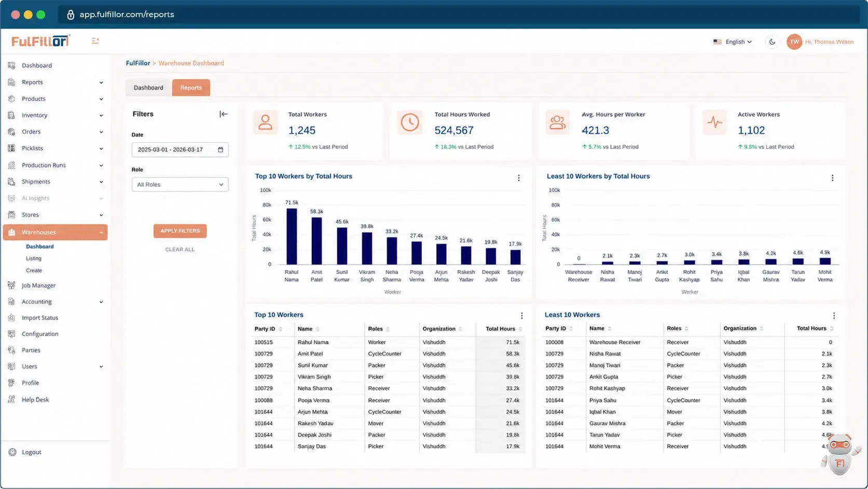Click the Profile sidebar icon
The height and width of the screenshot is (489, 868).
pos(11,383)
